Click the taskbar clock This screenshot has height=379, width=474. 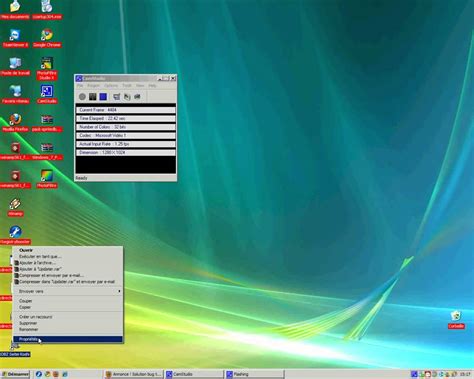pyautogui.click(x=465, y=374)
